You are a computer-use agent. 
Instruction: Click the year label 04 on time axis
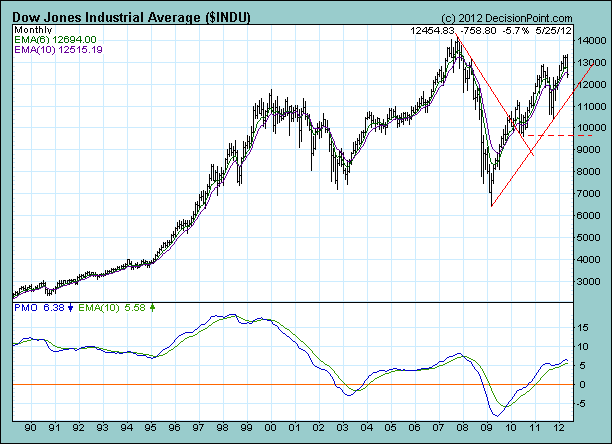pyautogui.click(x=366, y=428)
